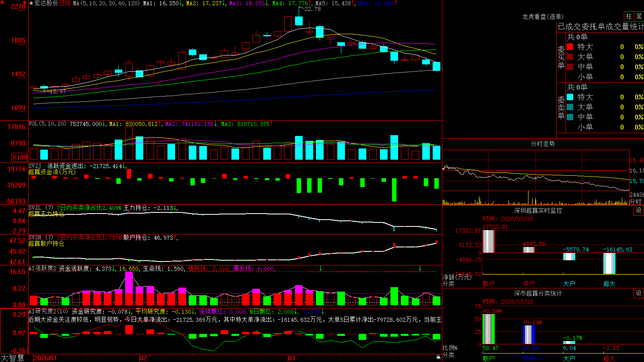The height and width of the screenshot is (362, 644).
Task: Switch 龙虎看盘 to 笔 tick view
Action: [639, 16]
